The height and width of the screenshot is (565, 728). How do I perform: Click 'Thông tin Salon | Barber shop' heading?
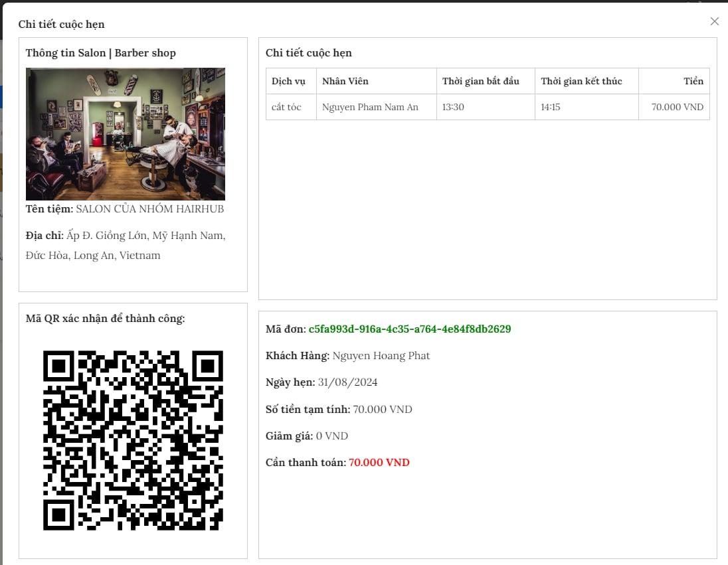pos(101,53)
